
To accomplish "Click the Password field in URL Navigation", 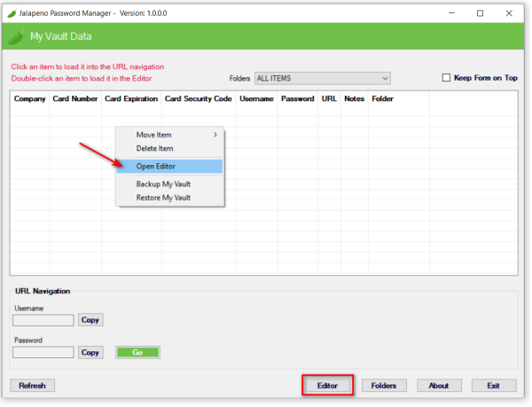I will [x=43, y=353].
